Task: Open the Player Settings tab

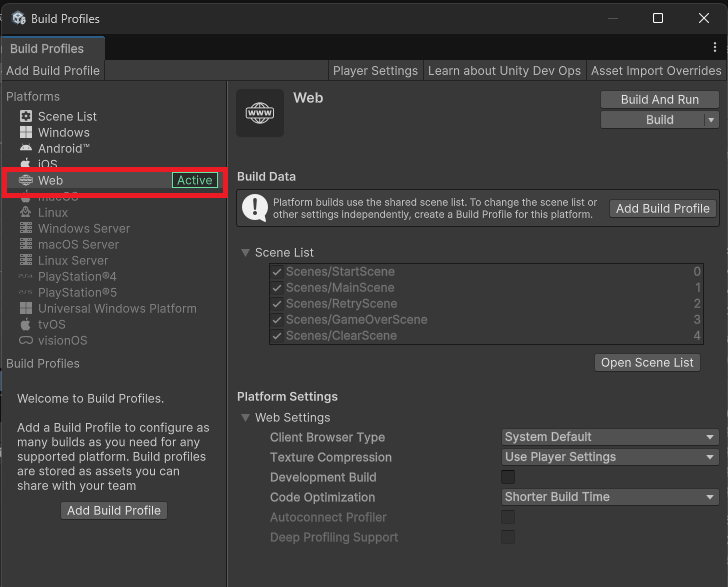Action: pos(375,71)
